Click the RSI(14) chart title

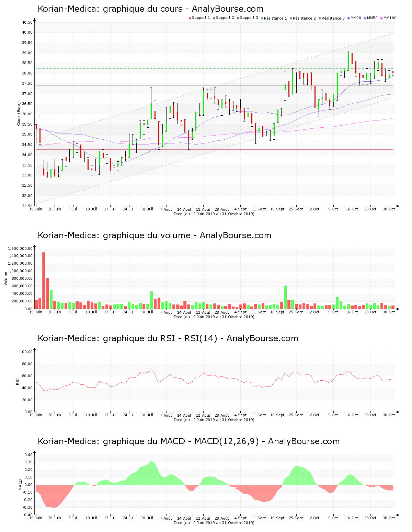168,338
